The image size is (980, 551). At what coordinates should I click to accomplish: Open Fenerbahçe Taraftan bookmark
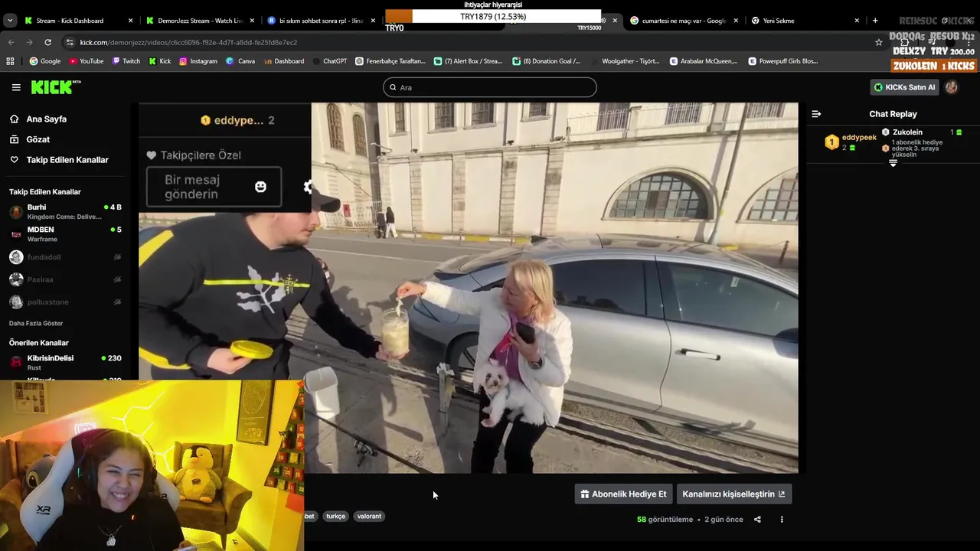click(x=390, y=61)
